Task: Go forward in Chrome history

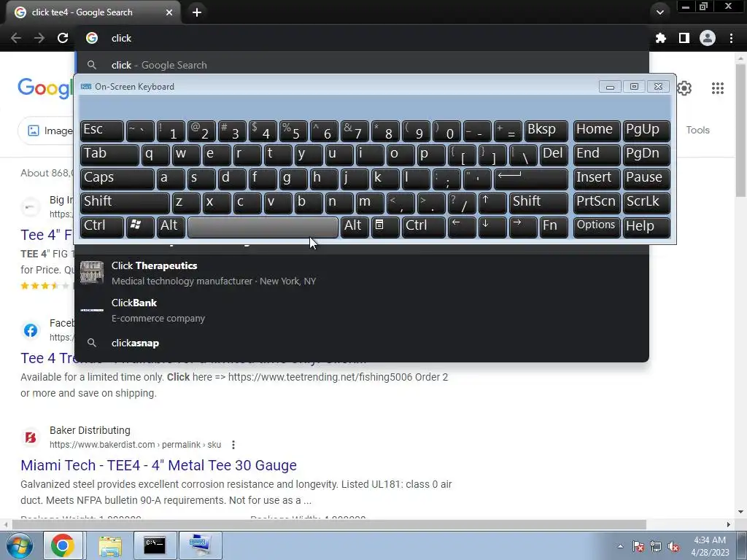Action: pos(39,38)
